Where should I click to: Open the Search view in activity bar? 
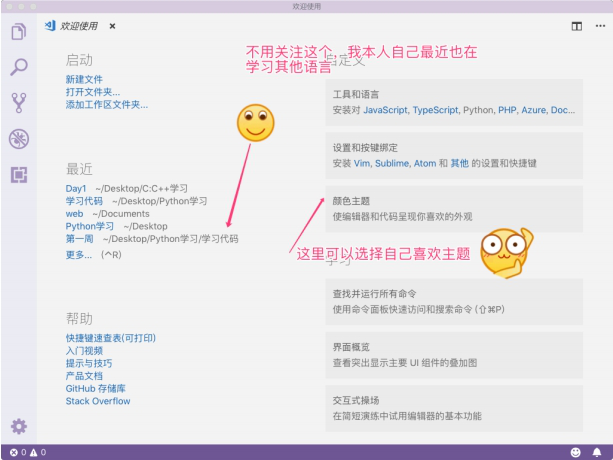coord(19,67)
